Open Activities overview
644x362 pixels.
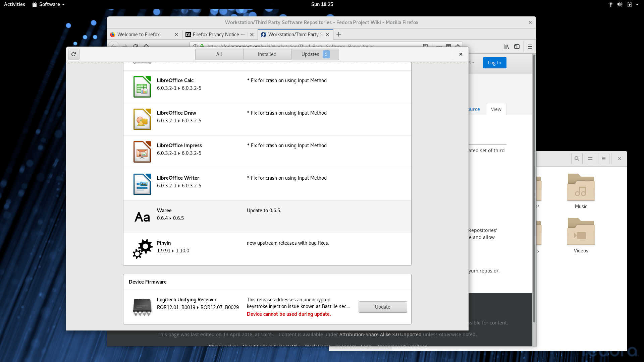click(14, 4)
